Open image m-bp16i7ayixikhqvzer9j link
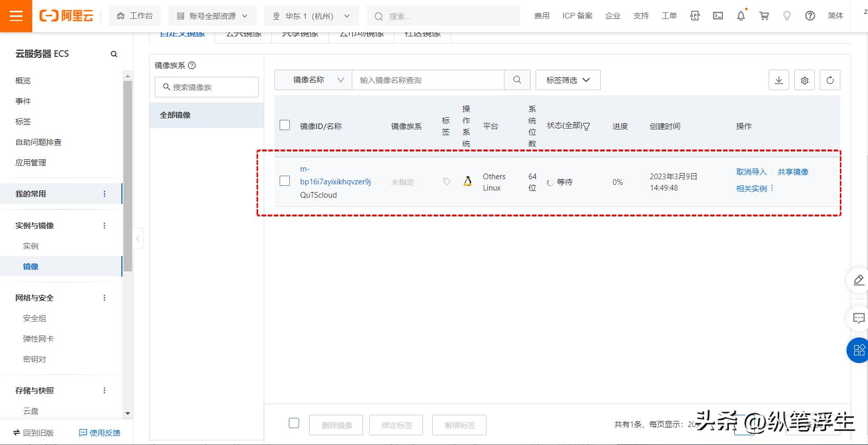This screenshot has width=868, height=445. 335,175
